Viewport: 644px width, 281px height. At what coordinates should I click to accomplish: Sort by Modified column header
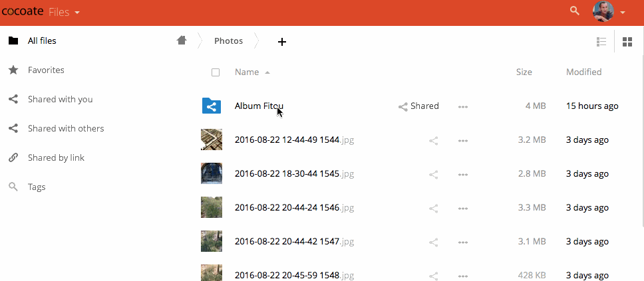coord(583,72)
